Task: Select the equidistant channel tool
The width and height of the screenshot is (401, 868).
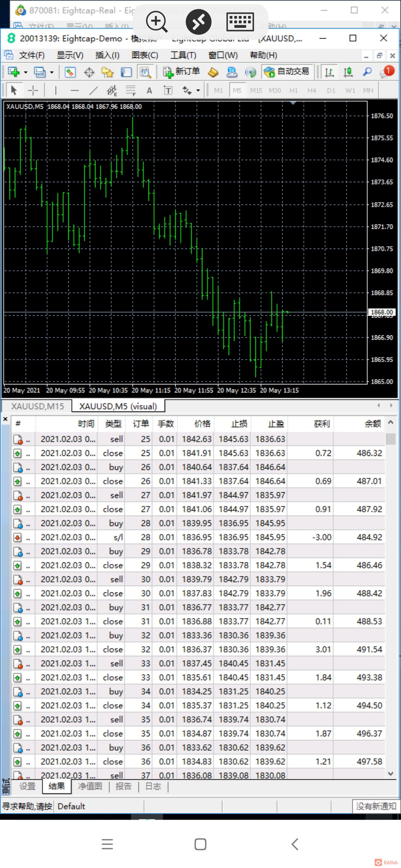Action: click(112, 90)
